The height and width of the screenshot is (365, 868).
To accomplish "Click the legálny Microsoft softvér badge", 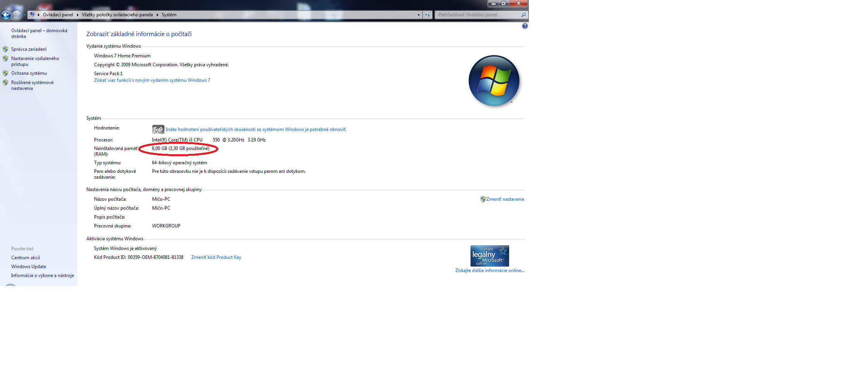I will [490, 256].
